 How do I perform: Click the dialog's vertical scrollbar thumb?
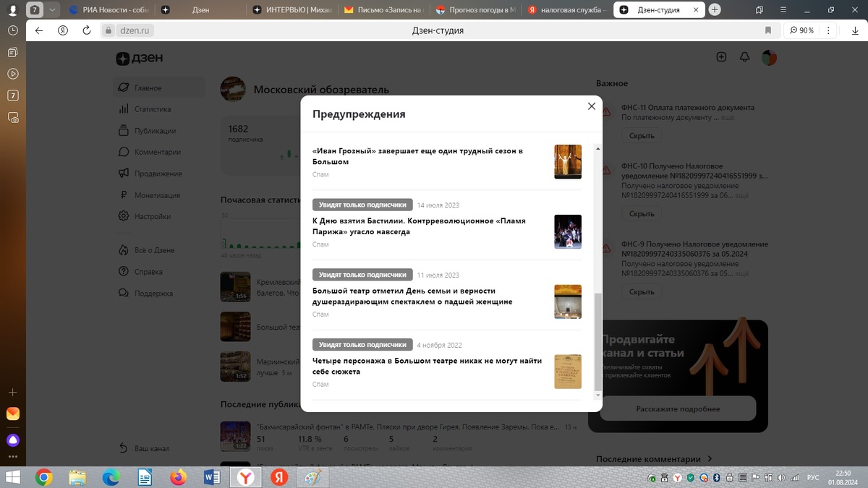597,341
